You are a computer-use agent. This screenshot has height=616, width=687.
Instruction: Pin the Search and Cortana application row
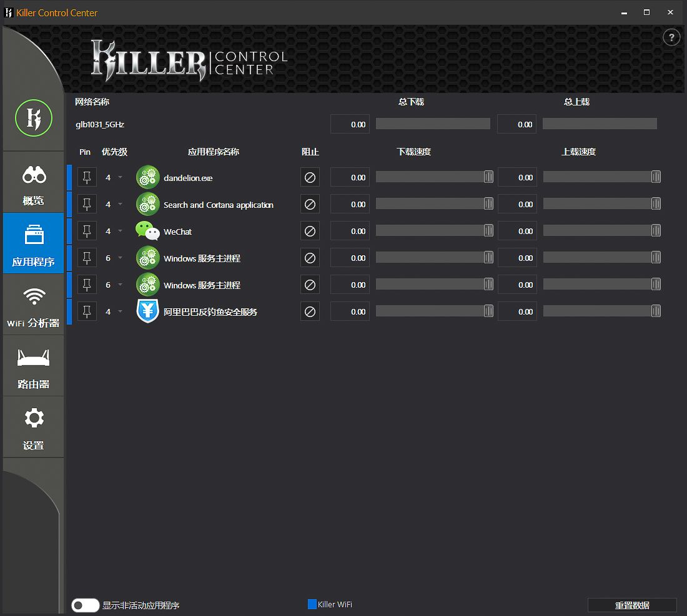click(87, 205)
